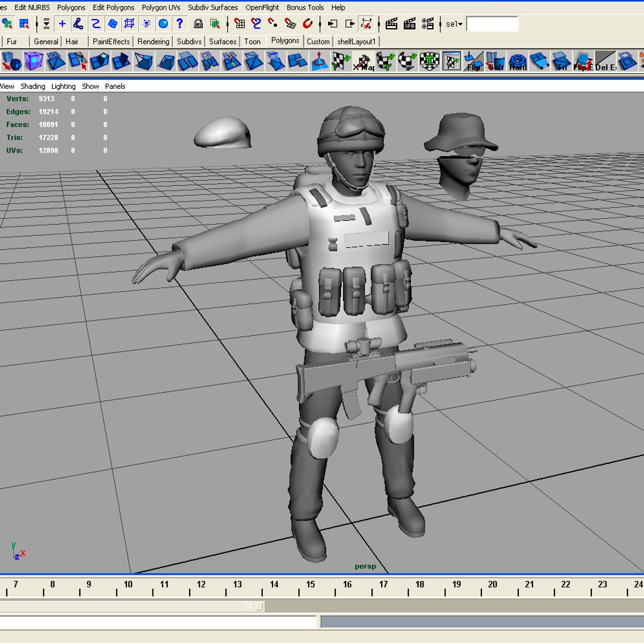Viewport: 644px width, 644px height.
Task: Click the Hard normals shelf icon
Action: pyautogui.click(x=518, y=61)
